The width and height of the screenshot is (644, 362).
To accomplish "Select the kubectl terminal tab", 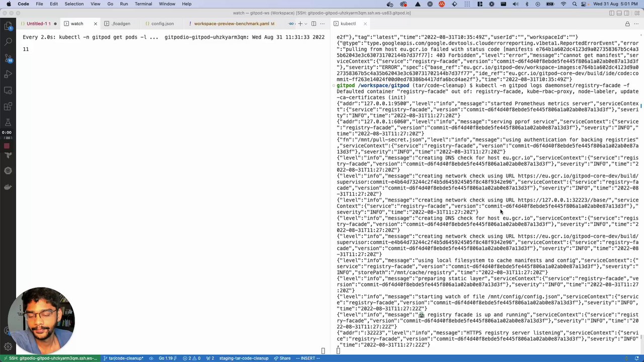I will coord(348,24).
